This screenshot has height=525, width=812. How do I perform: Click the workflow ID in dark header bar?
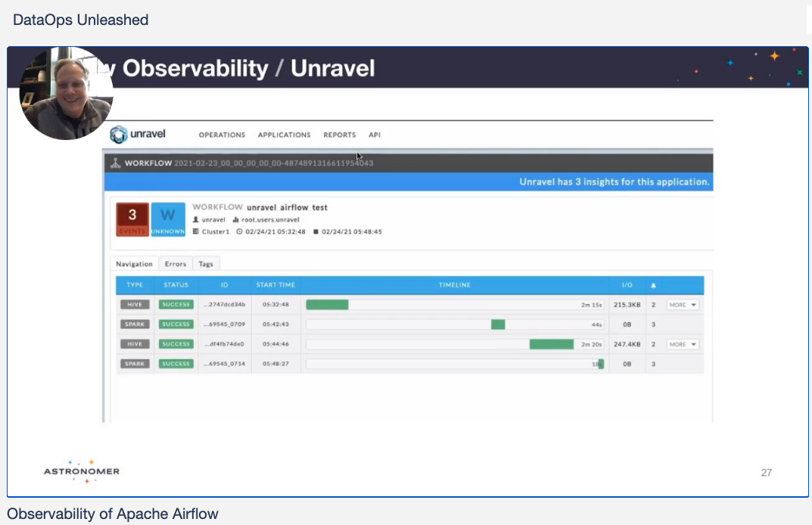pyautogui.click(x=273, y=163)
